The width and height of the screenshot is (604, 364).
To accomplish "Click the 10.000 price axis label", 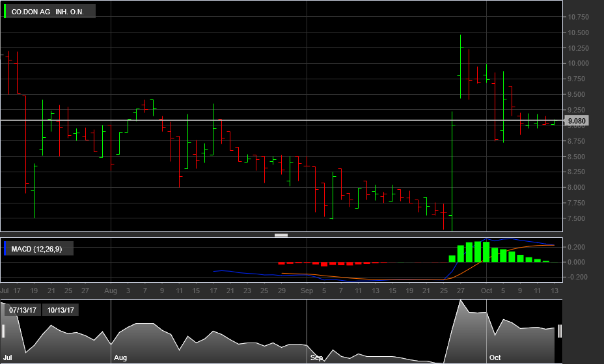I will (578, 64).
